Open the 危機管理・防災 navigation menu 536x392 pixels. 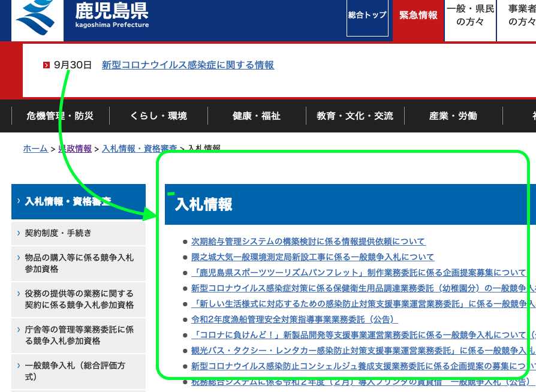[x=60, y=116]
